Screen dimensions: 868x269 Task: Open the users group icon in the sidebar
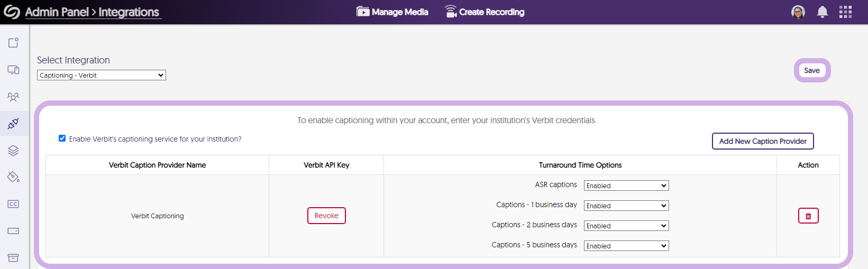(x=13, y=97)
